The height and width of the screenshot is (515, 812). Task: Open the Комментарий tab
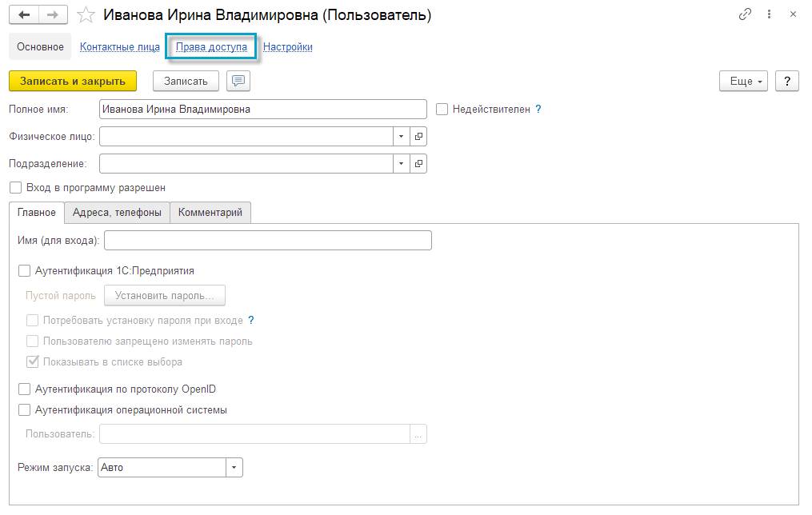tap(210, 212)
